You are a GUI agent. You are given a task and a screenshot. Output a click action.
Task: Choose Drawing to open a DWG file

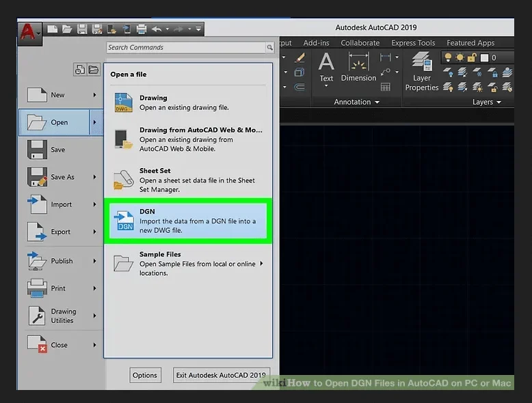point(188,102)
